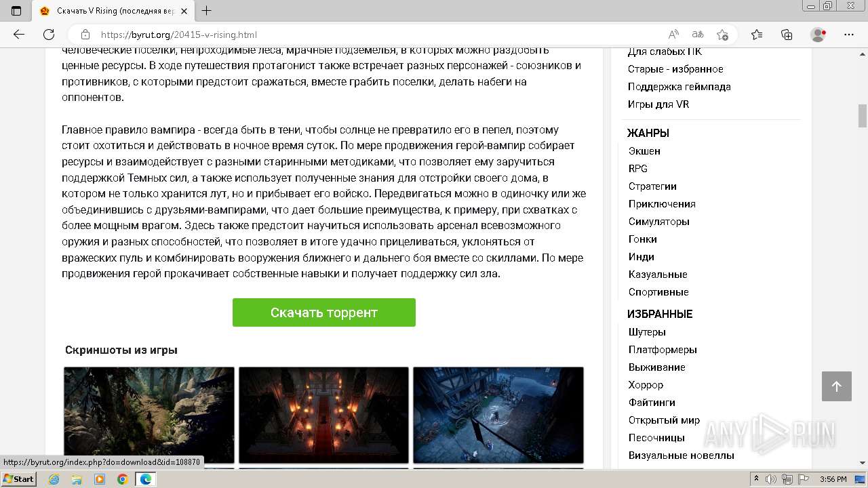Select the Скачать V Rising tab
This screenshot has width=868, height=488.
coord(114,11)
